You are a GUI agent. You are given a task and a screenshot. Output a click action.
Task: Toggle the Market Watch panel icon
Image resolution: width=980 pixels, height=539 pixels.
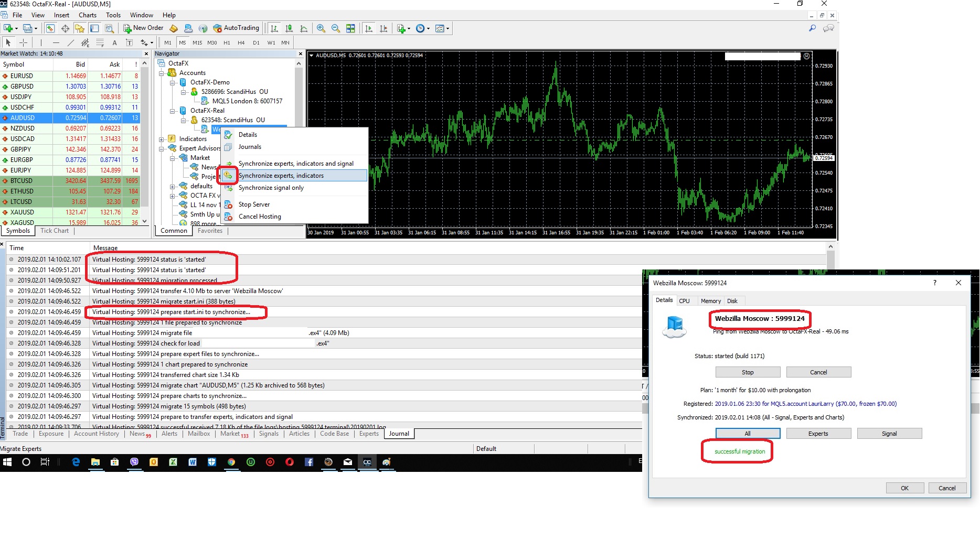pos(50,28)
